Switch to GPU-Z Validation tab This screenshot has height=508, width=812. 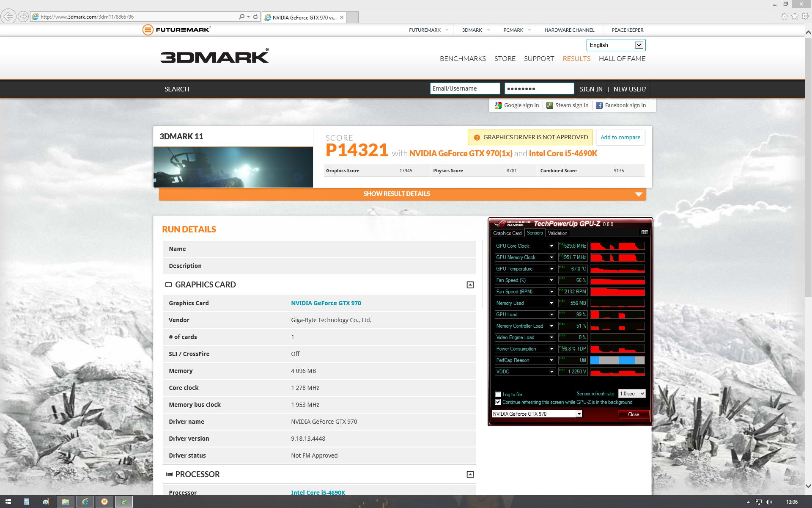[557, 233]
